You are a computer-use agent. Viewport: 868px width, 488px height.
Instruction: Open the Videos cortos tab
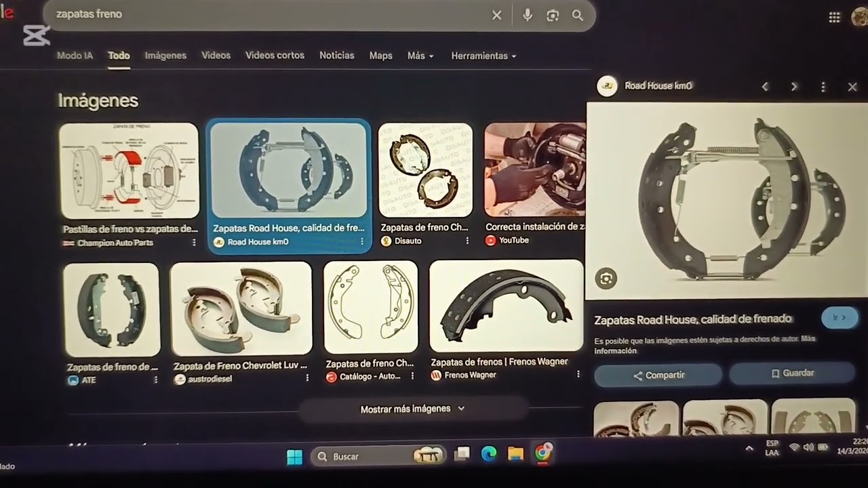275,56
